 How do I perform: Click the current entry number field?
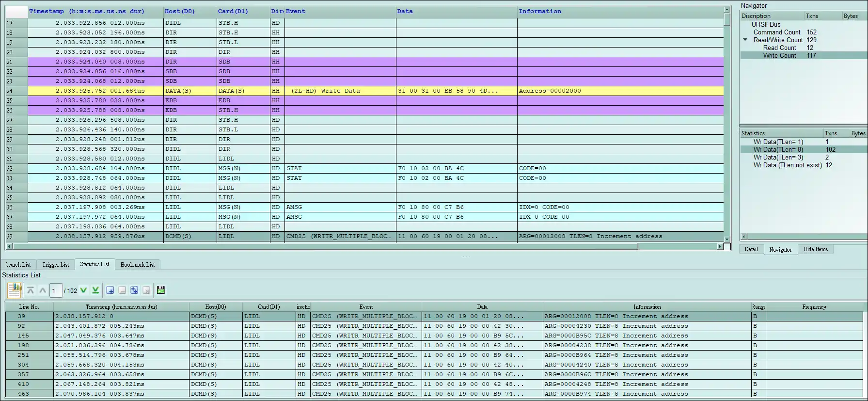55,290
